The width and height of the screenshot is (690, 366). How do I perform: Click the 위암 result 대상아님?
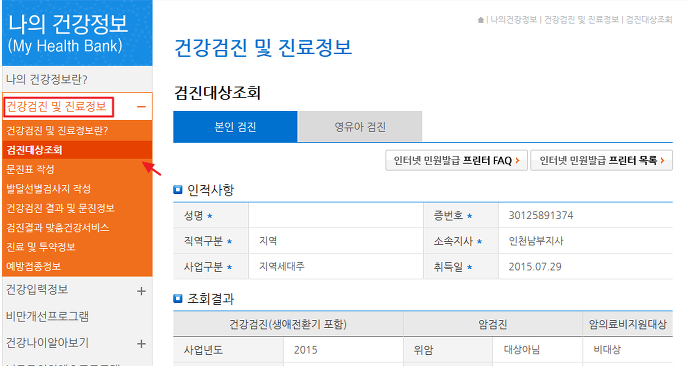pyautogui.click(x=521, y=350)
